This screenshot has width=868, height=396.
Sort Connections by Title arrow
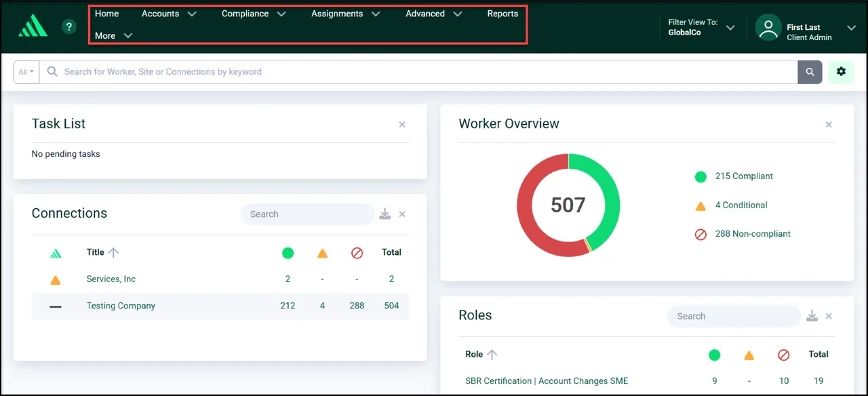(x=113, y=252)
